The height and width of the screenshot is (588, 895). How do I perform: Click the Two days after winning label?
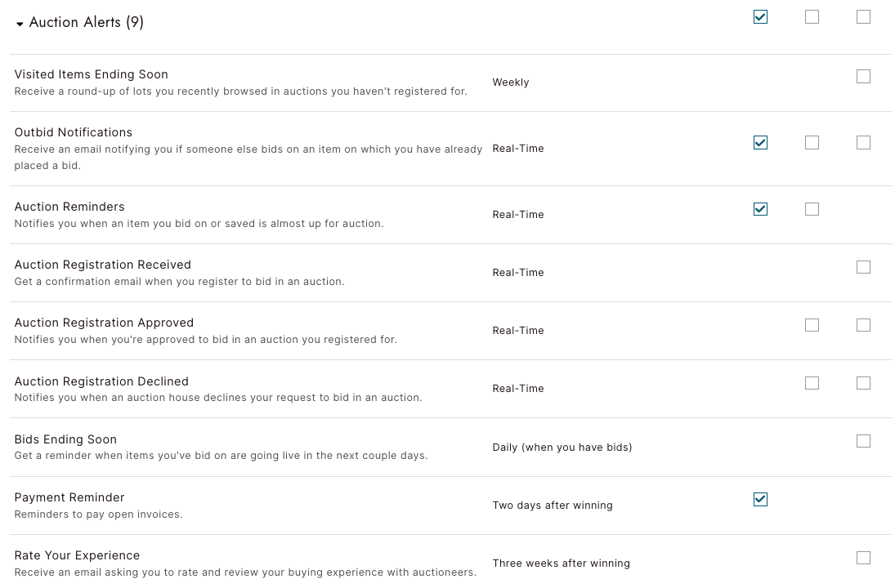(x=553, y=506)
